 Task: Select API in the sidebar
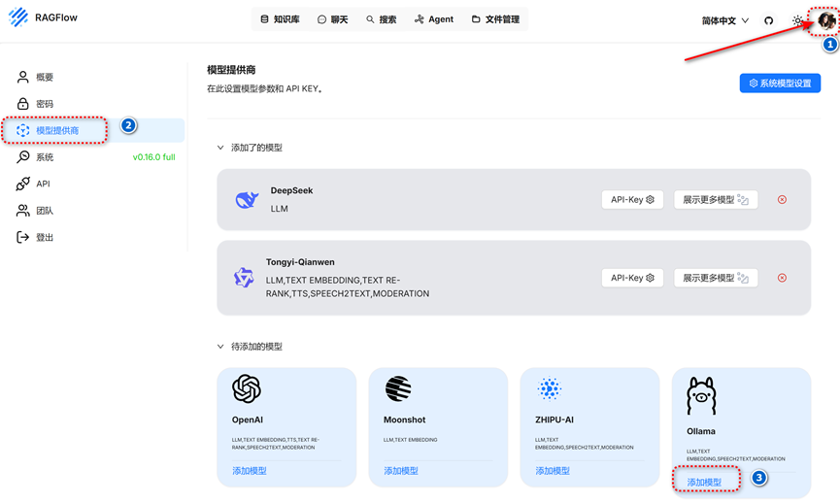click(x=93, y=184)
